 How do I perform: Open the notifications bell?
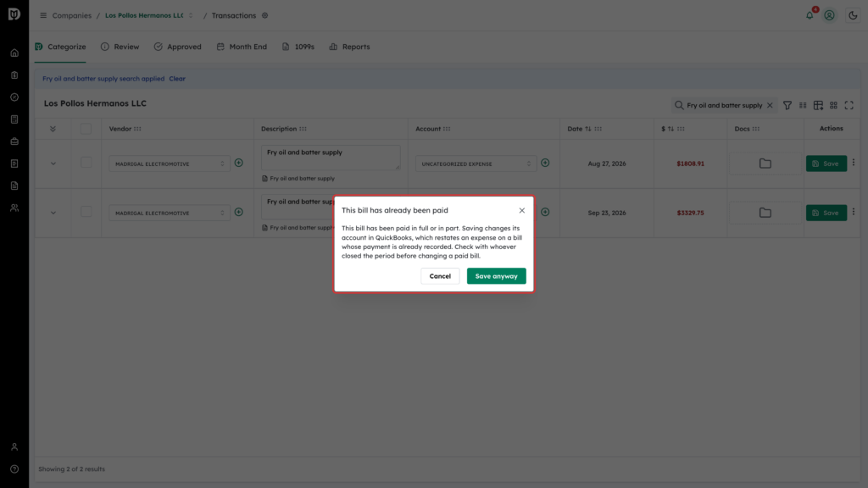pos(810,15)
